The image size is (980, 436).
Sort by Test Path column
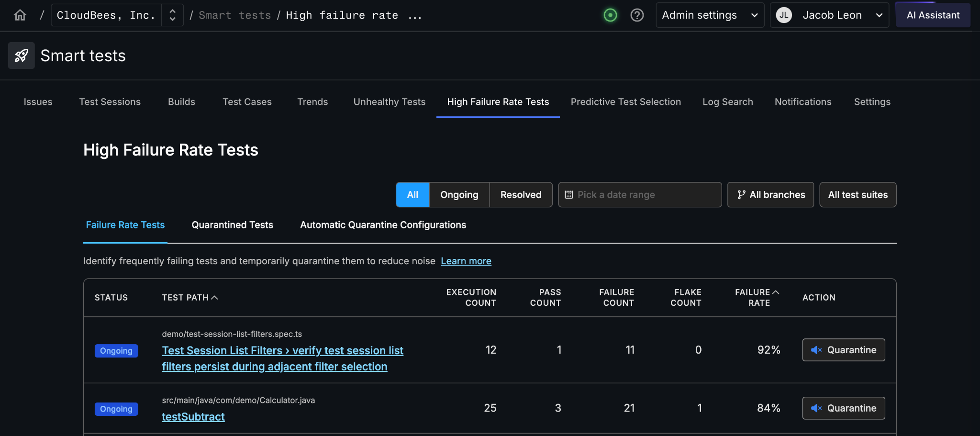tap(190, 298)
